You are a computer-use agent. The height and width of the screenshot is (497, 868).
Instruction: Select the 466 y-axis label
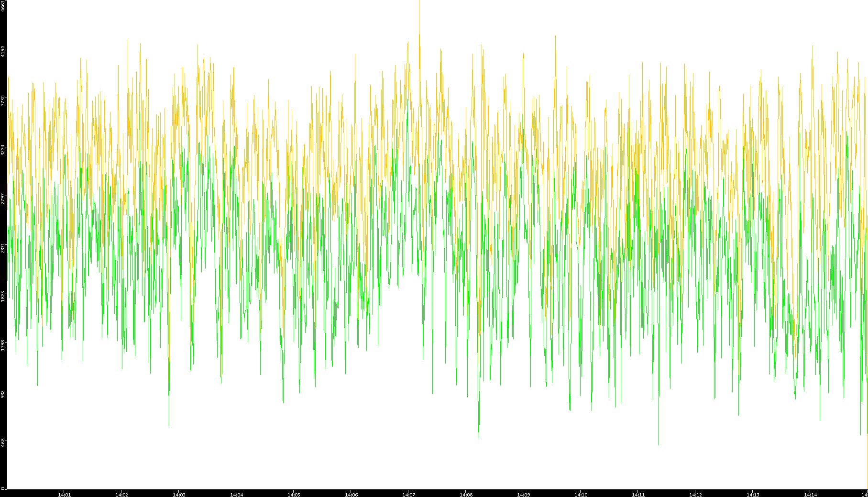coord(3,443)
